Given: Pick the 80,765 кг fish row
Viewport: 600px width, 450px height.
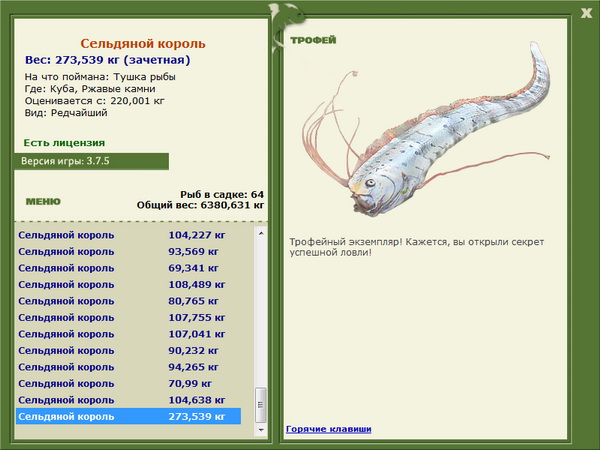Looking at the screenshot, I should [x=129, y=301].
